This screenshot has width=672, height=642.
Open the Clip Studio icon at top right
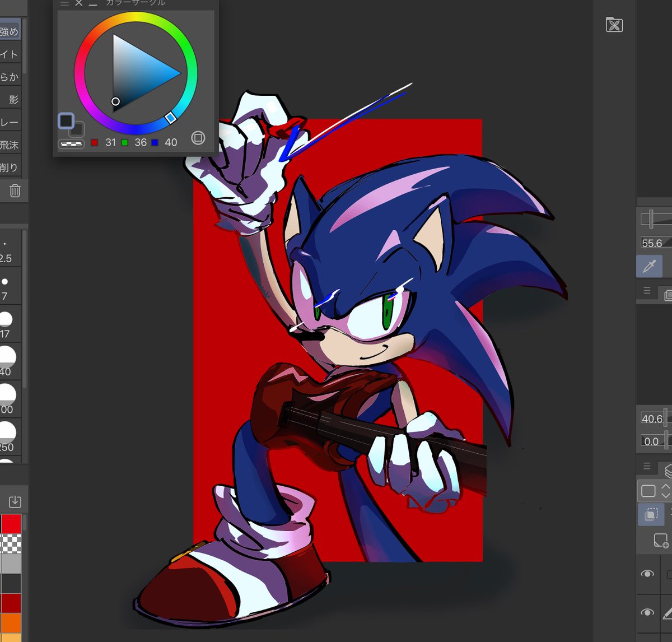click(x=614, y=25)
